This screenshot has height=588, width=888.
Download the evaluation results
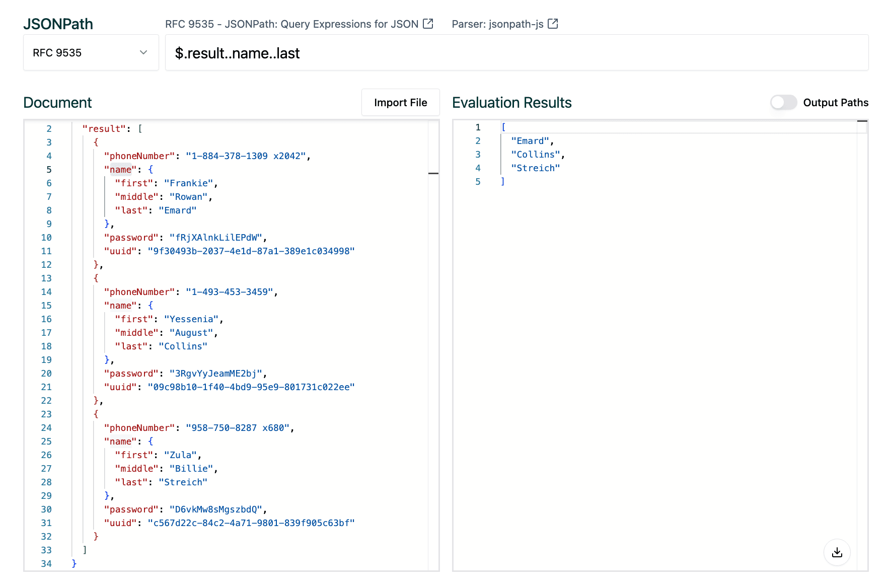(x=837, y=552)
